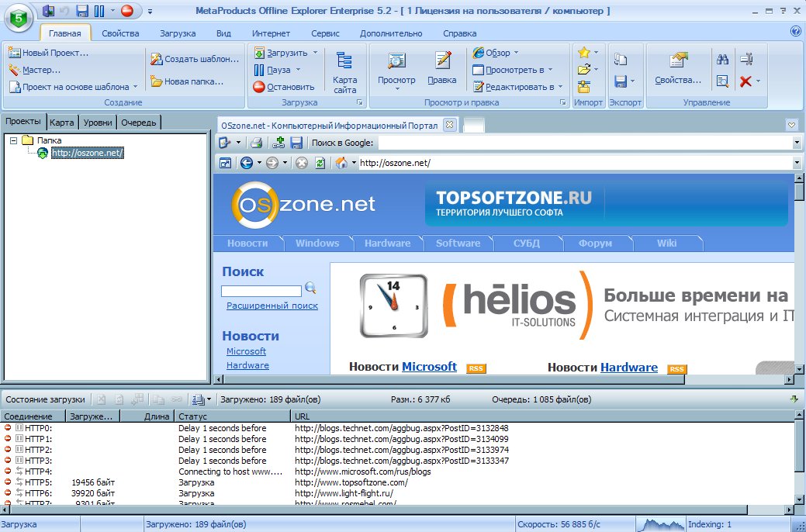
Task: Switch to the Загрузка ribbon tab
Action: (x=178, y=33)
